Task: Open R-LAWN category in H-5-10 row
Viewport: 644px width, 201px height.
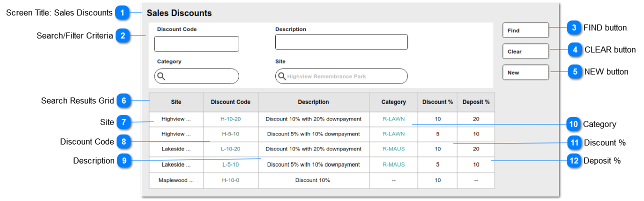Action: coord(394,134)
